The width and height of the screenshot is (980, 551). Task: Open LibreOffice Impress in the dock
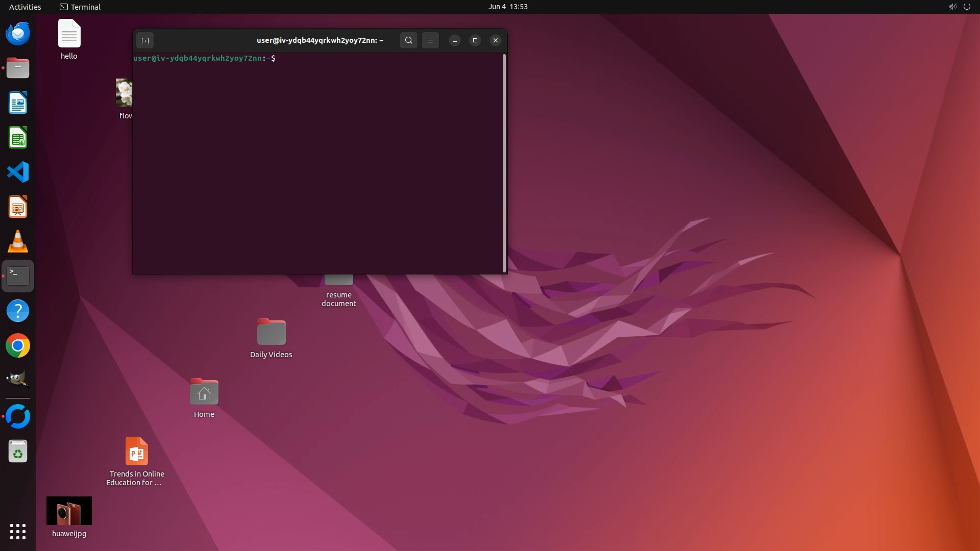pyautogui.click(x=18, y=207)
